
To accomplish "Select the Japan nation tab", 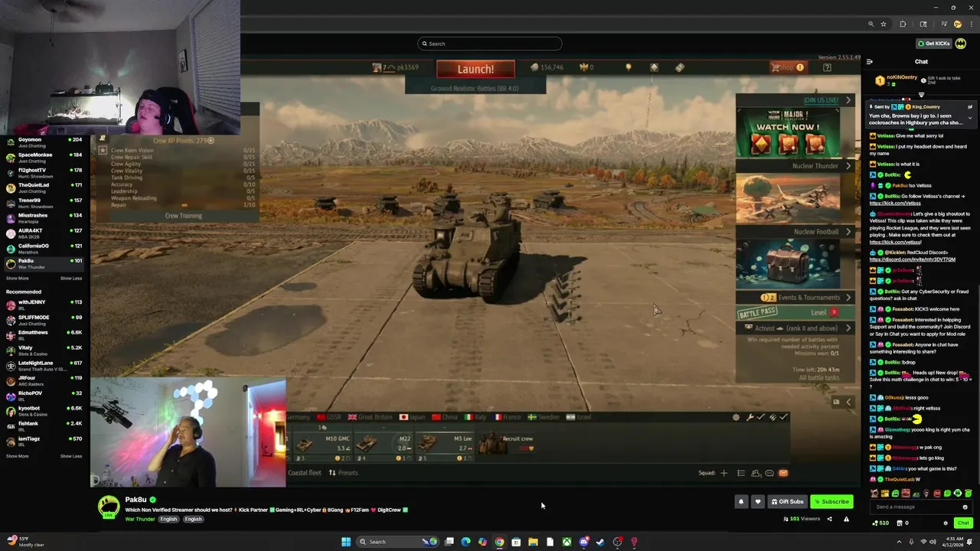I will point(413,417).
